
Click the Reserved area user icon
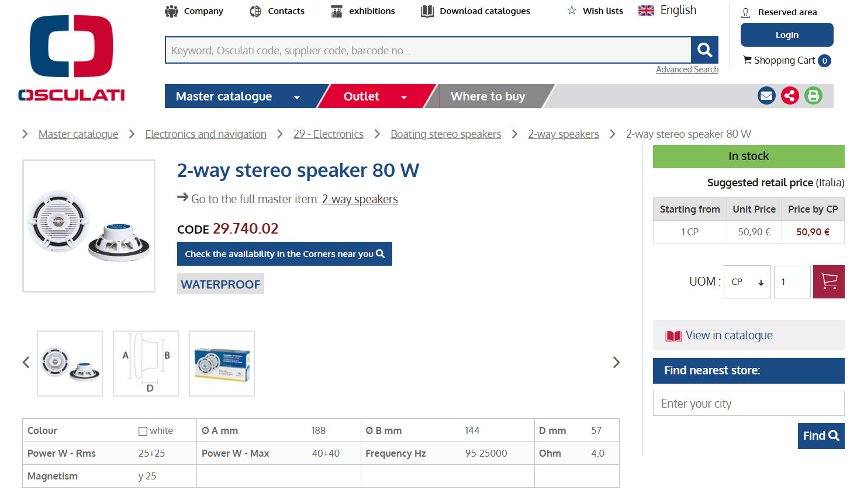pos(745,12)
